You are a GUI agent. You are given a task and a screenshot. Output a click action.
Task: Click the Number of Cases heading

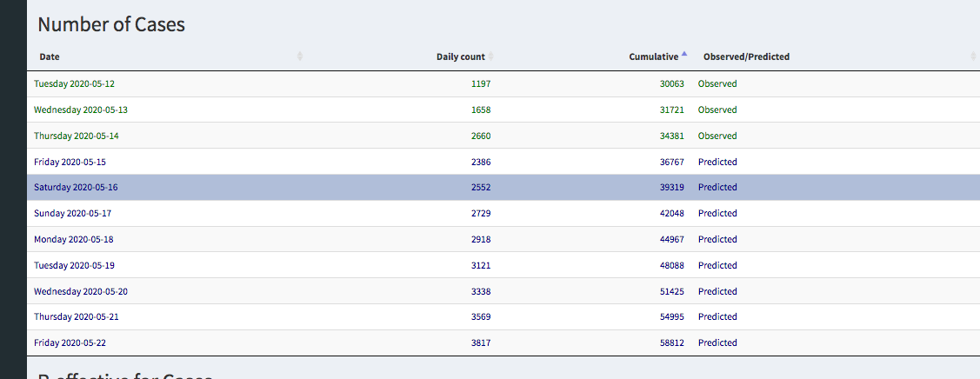(111, 24)
